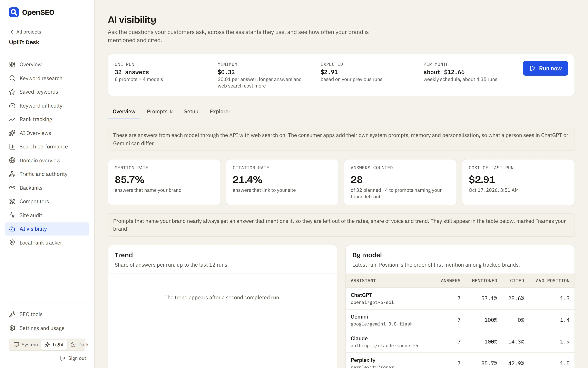
Task: Click the 21.4% citation rate value
Action: [x=247, y=180]
